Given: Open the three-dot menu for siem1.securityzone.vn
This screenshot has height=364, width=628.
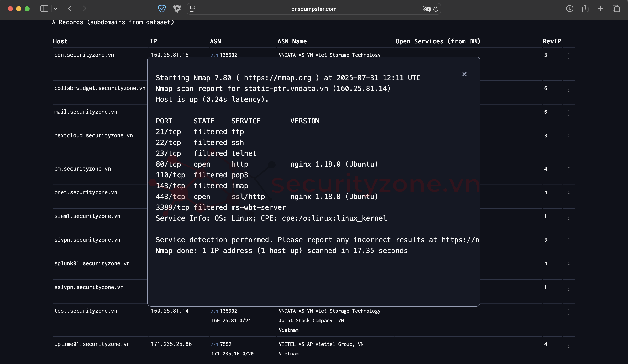Looking at the screenshot, I should pyautogui.click(x=569, y=217).
